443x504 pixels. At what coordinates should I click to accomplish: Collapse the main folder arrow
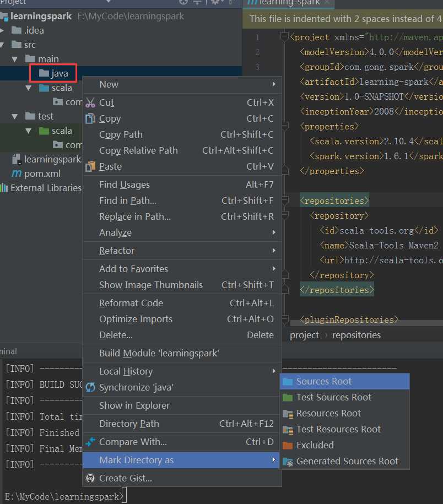coord(14,59)
